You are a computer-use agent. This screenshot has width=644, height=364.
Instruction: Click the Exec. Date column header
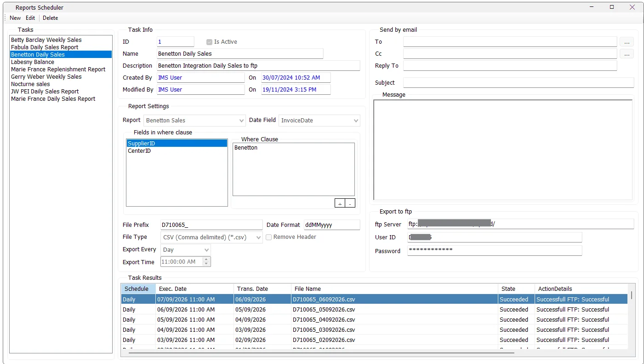point(195,289)
